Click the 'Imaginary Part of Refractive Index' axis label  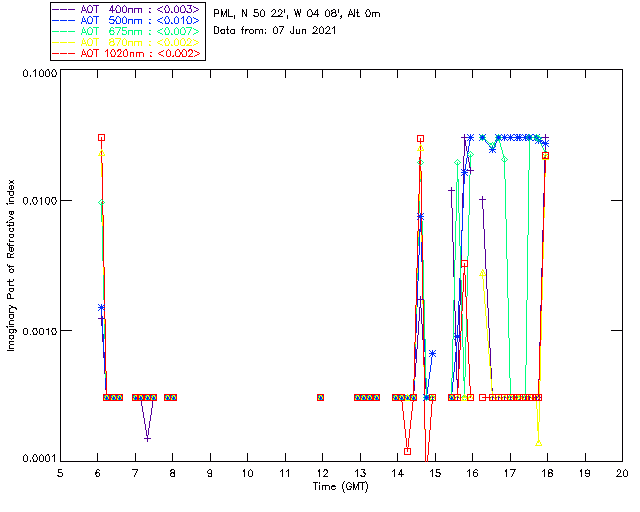[x=11, y=265]
